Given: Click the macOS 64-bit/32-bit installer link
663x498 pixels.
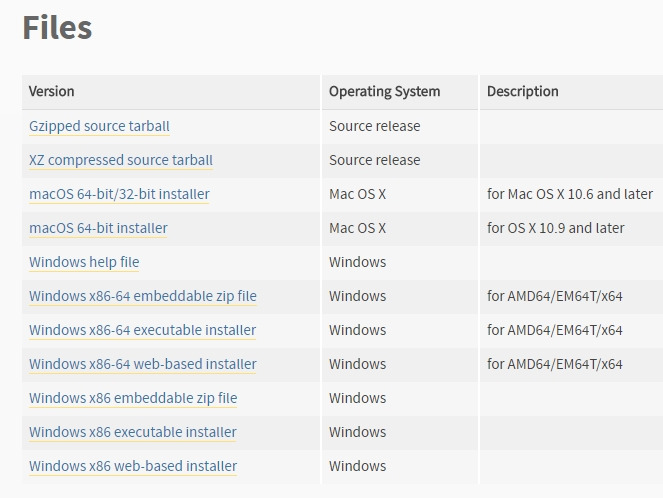Looking at the screenshot, I should point(119,194).
